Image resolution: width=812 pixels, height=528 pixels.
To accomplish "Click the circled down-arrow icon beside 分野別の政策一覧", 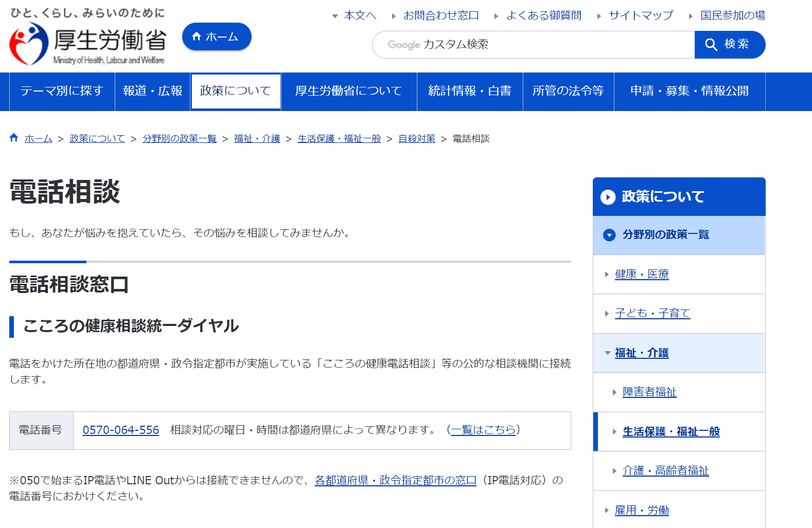I will click(609, 235).
